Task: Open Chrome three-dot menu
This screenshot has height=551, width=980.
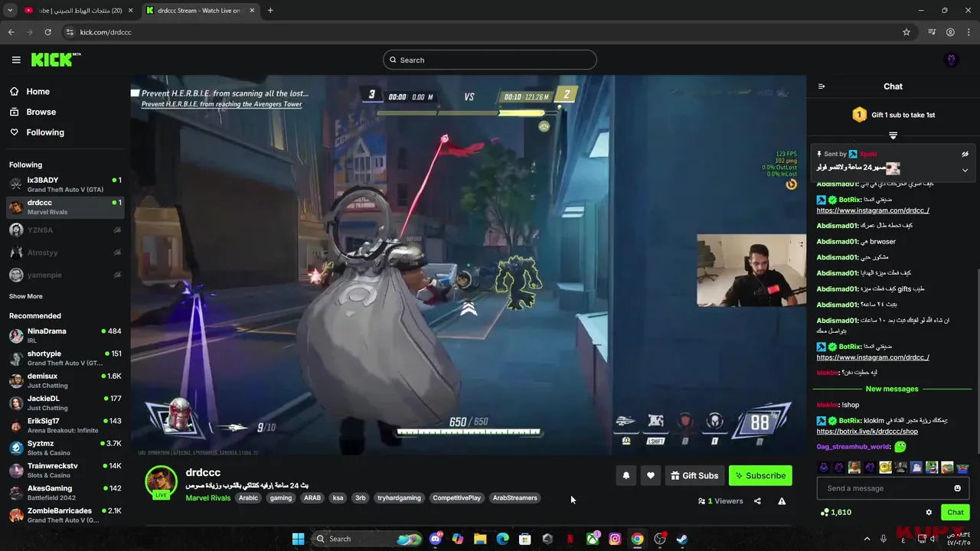Action: click(x=969, y=32)
